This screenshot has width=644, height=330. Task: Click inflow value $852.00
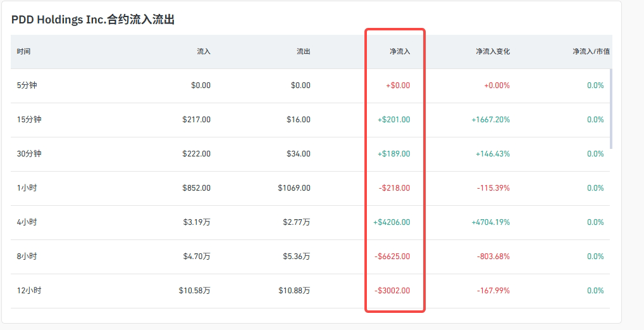[197, 187]
